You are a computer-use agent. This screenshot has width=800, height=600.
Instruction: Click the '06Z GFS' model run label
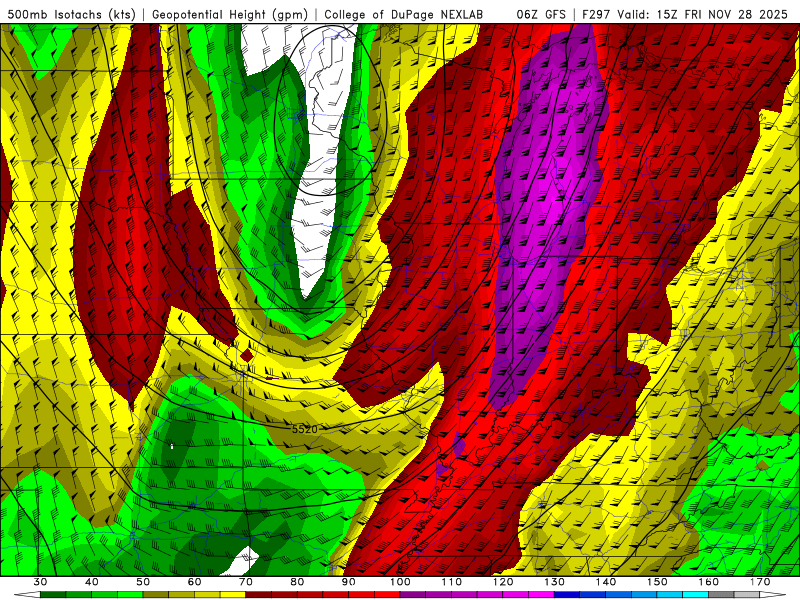[541, 15]
